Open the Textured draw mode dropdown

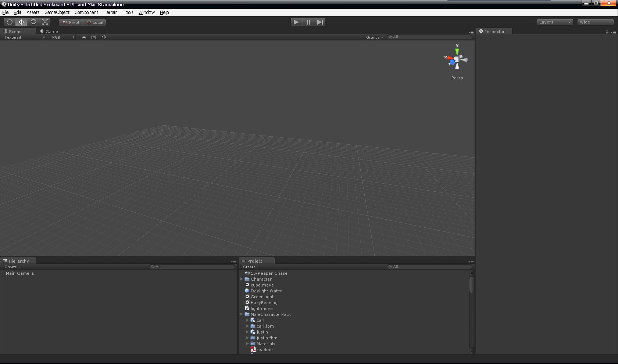pyautogui.click(x=24, y=37)
